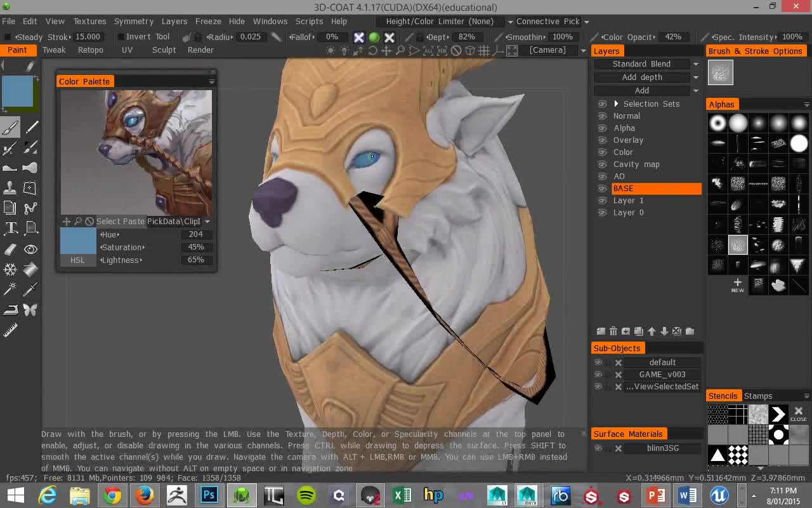Choose the white triangle stencil
Screen dimensions: 812x508
click(x=717, y=455)
